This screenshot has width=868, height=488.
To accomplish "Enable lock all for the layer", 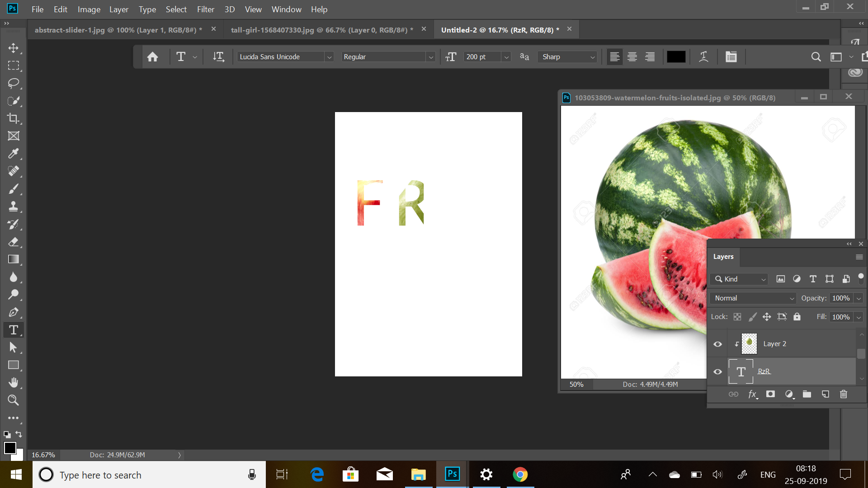I will pos(797,317).
